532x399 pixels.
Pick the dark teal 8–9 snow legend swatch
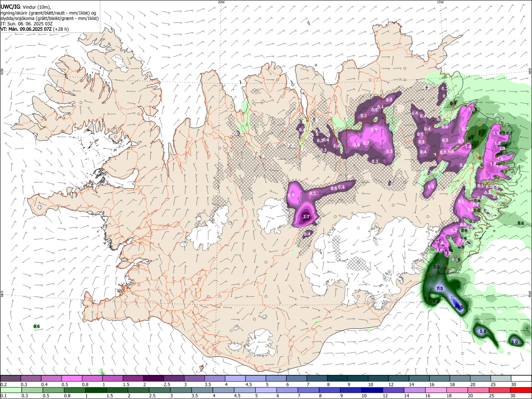pyautogui.click(x=337, y=379)
